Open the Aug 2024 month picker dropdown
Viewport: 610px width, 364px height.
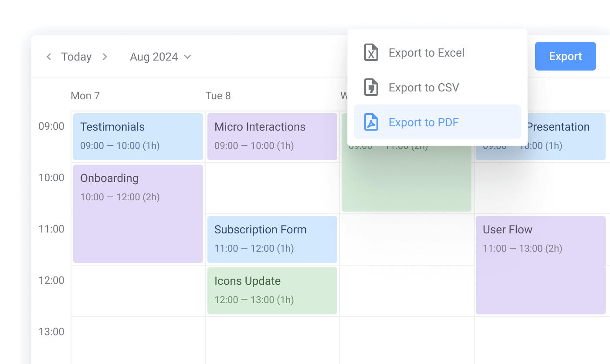click(160, 57)
